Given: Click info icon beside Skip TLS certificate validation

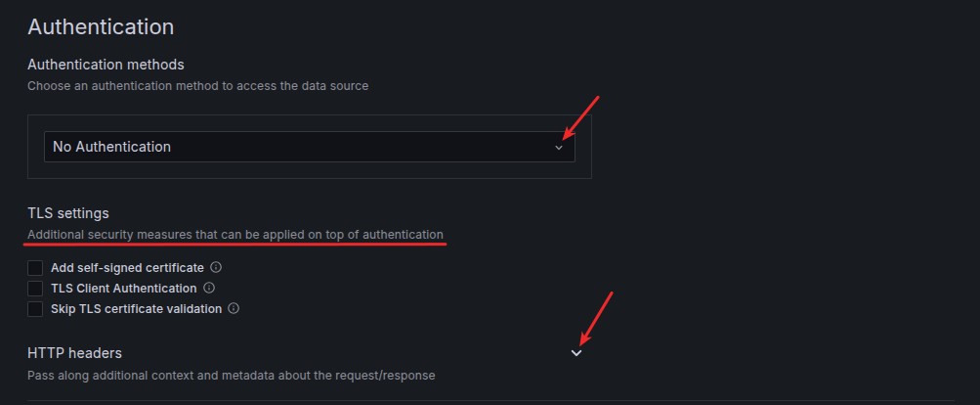Looking at the screenshot, I should pyautogui.click(x=234, y=309).
